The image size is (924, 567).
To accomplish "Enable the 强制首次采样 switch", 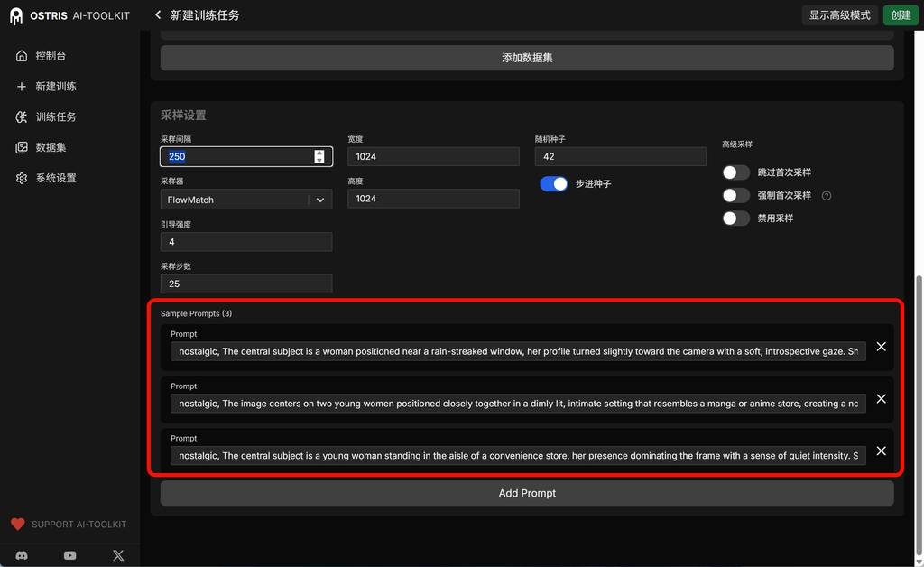I will [x=735, y=195].
